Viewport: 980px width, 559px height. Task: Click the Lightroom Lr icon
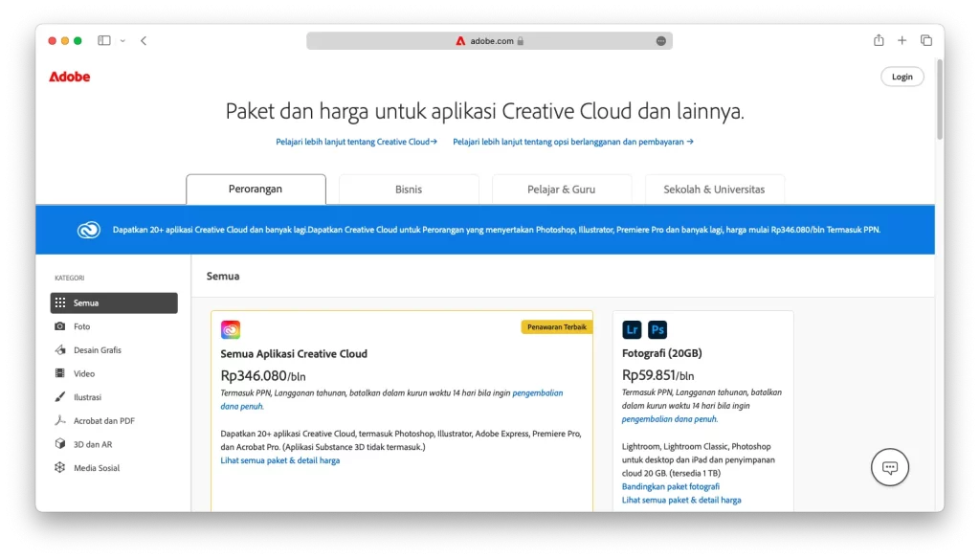coord(632,329)
